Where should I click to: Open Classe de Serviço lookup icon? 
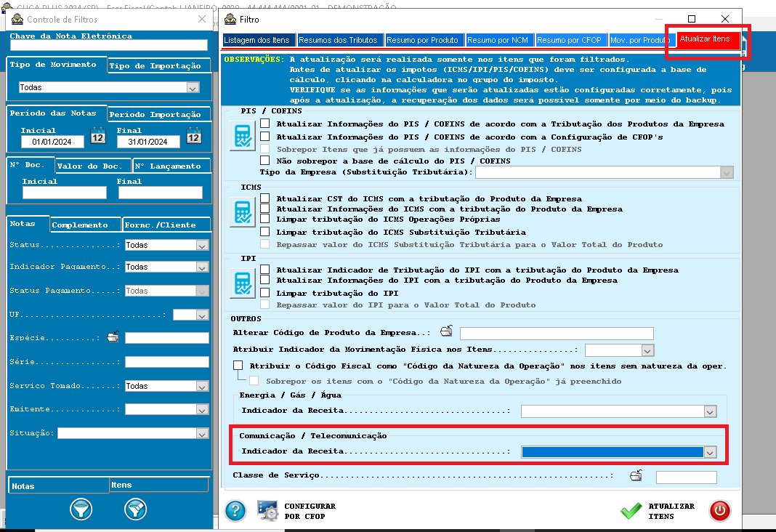click(636, 475)
